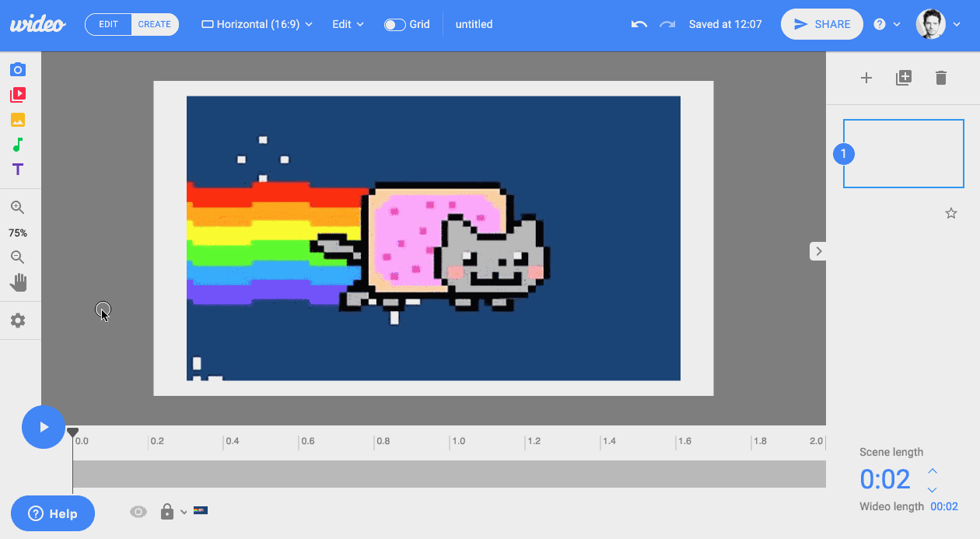
Task: Open the green music note audio tool
Action: point(17,145)
